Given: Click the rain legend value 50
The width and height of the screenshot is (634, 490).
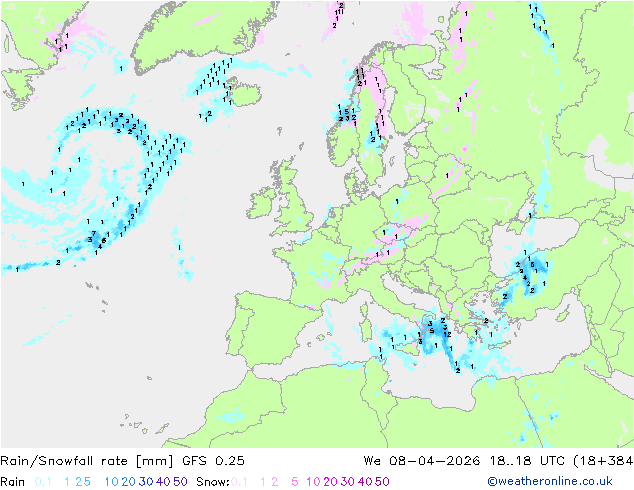Looking at the screenshot, I should click(180, 482).
